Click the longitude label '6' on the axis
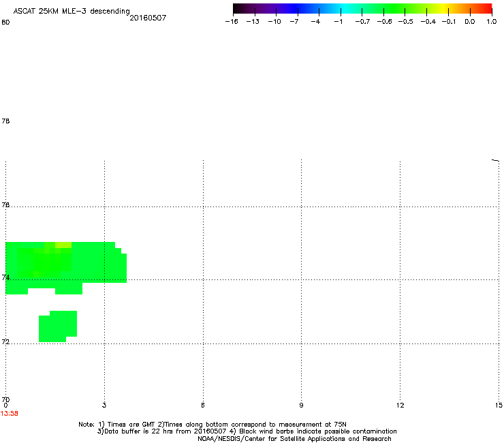The height and width of the screenshot is (443, 504). coord(203,406)
